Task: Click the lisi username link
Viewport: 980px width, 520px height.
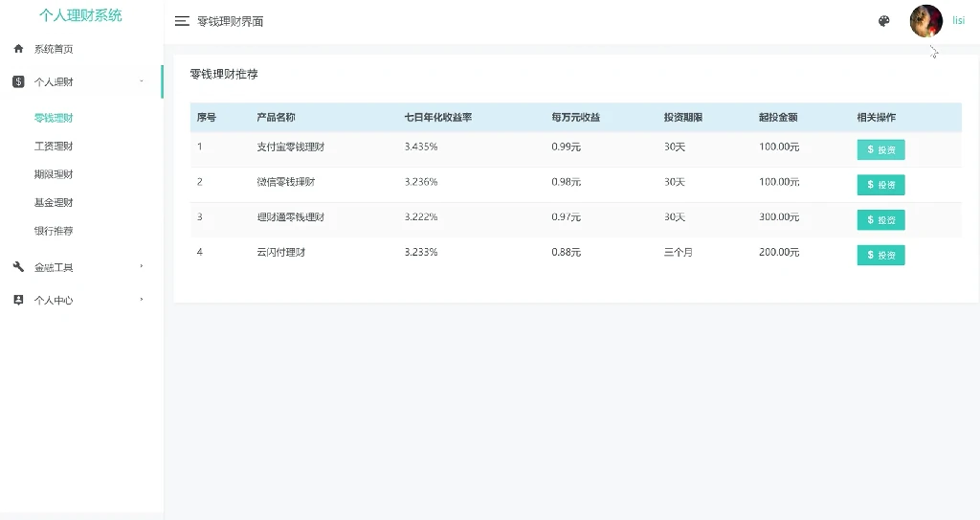Action: [958, 21]
